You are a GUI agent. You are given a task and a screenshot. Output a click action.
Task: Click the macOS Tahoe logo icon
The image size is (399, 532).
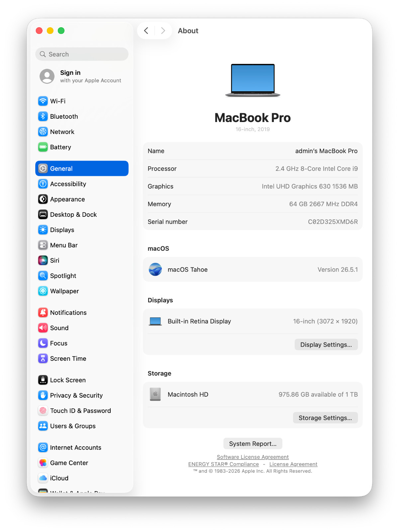155,269
